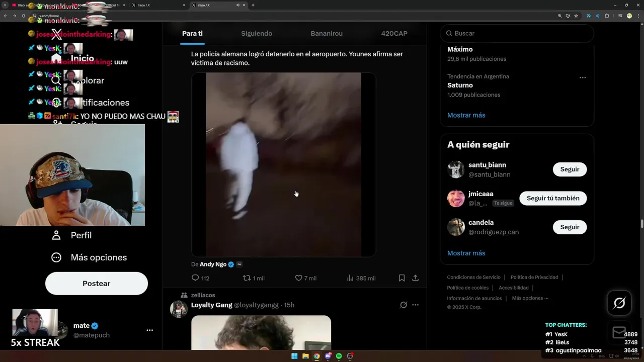Open the Condiciones de Servicio link
The height and width of the screenshot is (362, 644).
click(x=474, y=277)
